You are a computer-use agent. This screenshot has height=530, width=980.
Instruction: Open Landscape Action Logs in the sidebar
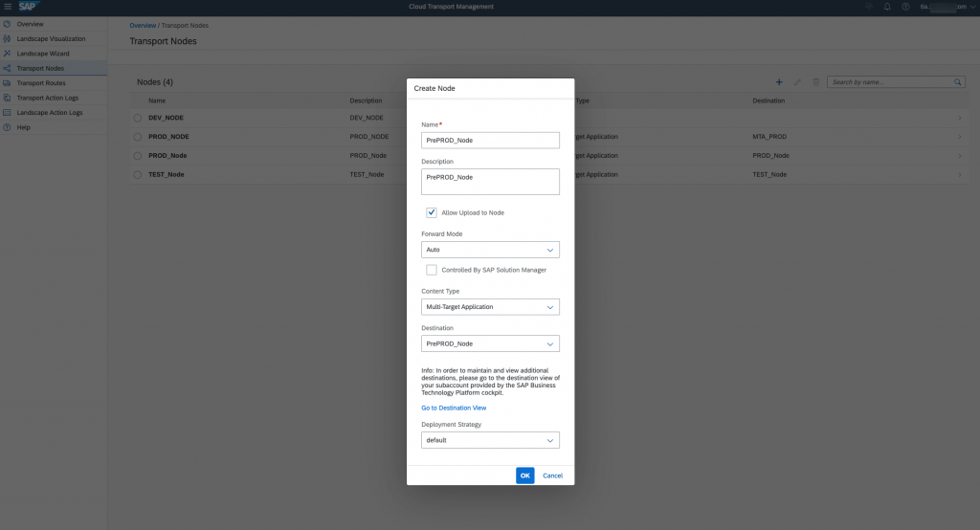pyautogui.click(x=50, y=113)
